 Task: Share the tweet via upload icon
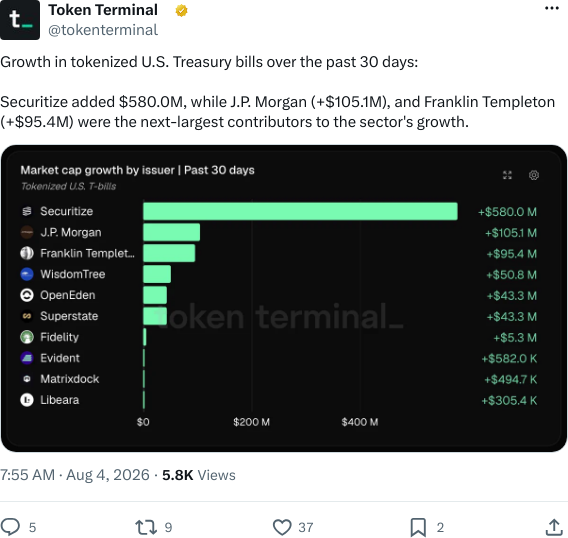click(x=554, y=527)
